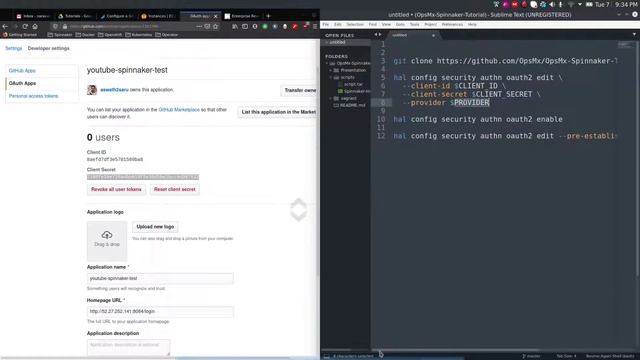
Task: Click Revoke all user tokens button
Action: [116, 189]
